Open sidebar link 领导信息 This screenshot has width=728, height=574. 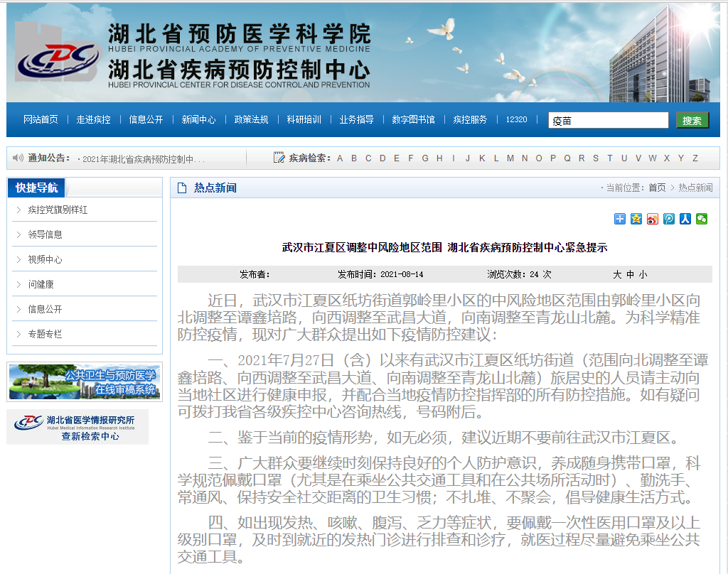point(45,235)
